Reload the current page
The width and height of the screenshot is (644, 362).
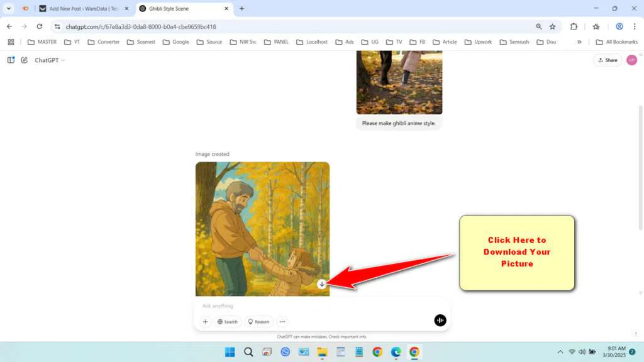tap(39, 27)
